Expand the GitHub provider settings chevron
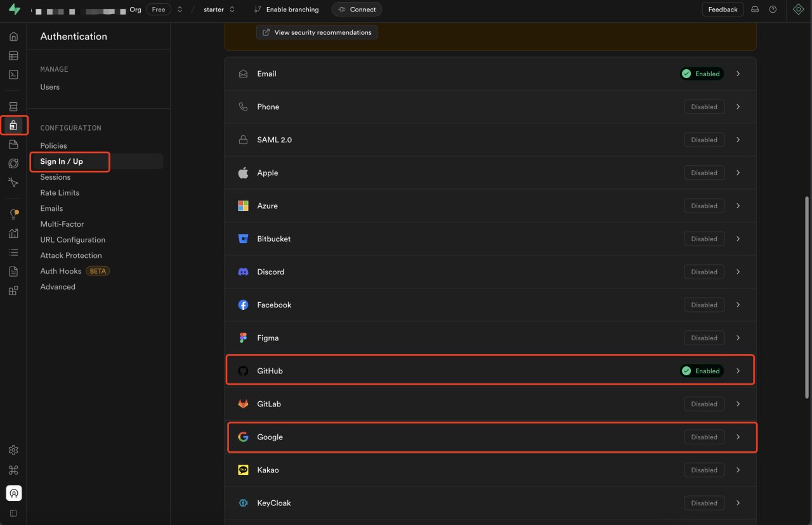 738,371
